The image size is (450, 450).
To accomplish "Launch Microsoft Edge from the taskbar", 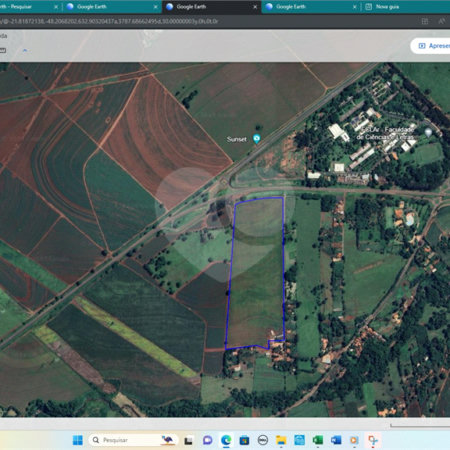I will click(x=226, y=440).
